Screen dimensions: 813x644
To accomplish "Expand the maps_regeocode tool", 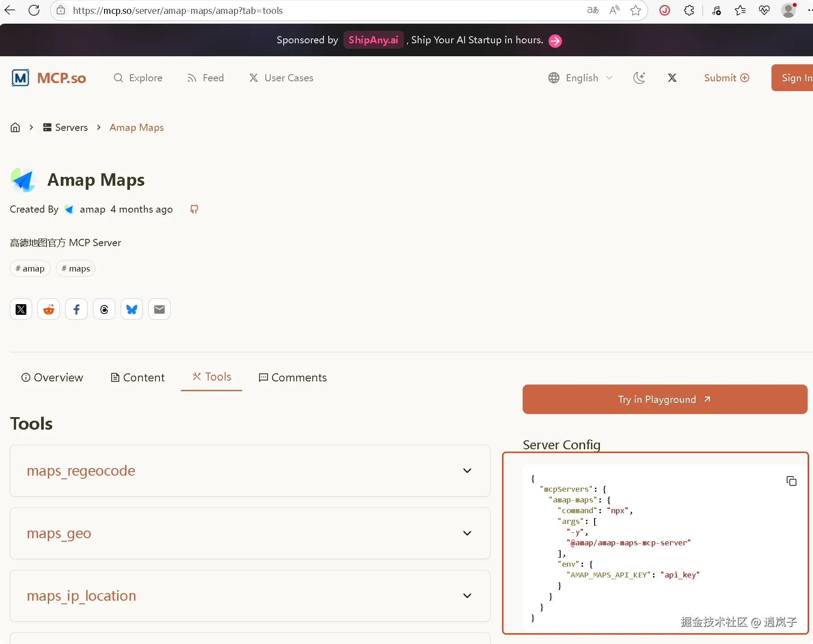I will tap(250, 471).
